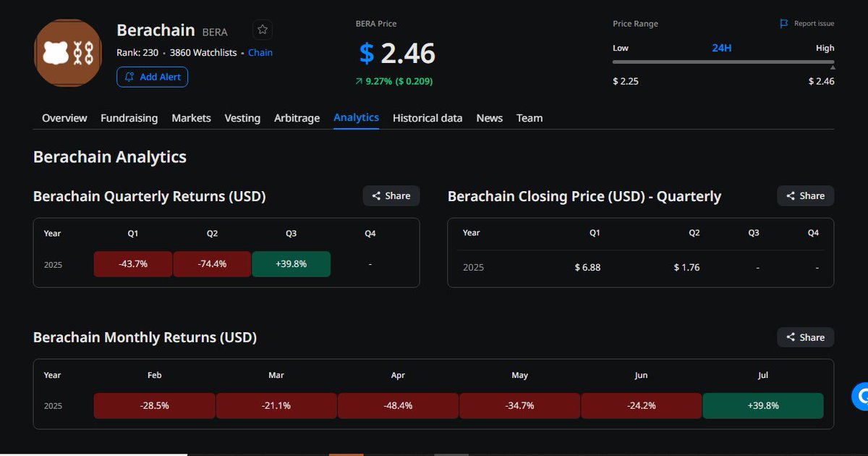Switch to the News tab
The height and width of the screenshot is (456, 868).
(489, 118)
